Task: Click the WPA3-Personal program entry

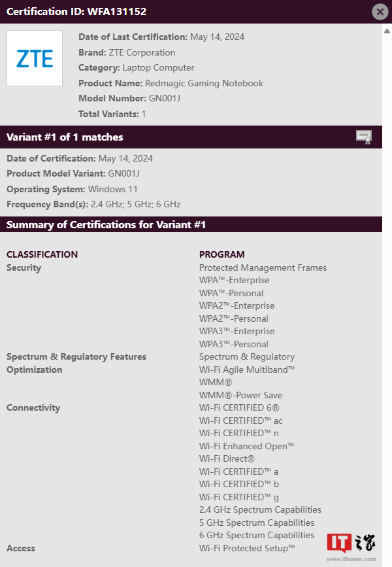Action: [234, 344]
